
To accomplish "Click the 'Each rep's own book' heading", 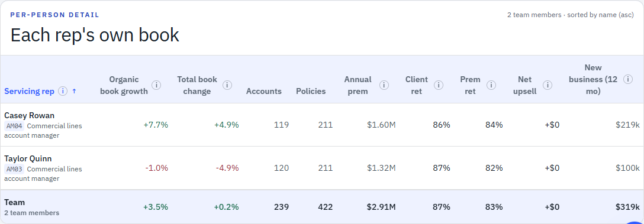I will tap(95, 35).
